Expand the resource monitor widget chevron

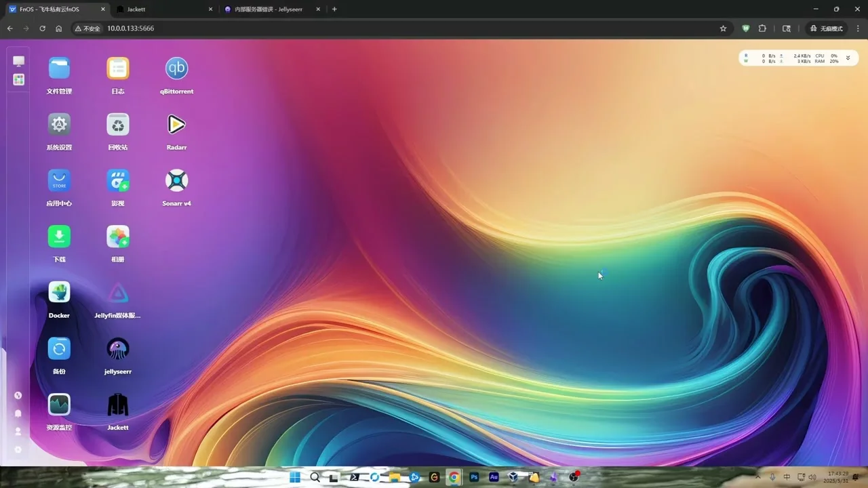tap(848, 58)
